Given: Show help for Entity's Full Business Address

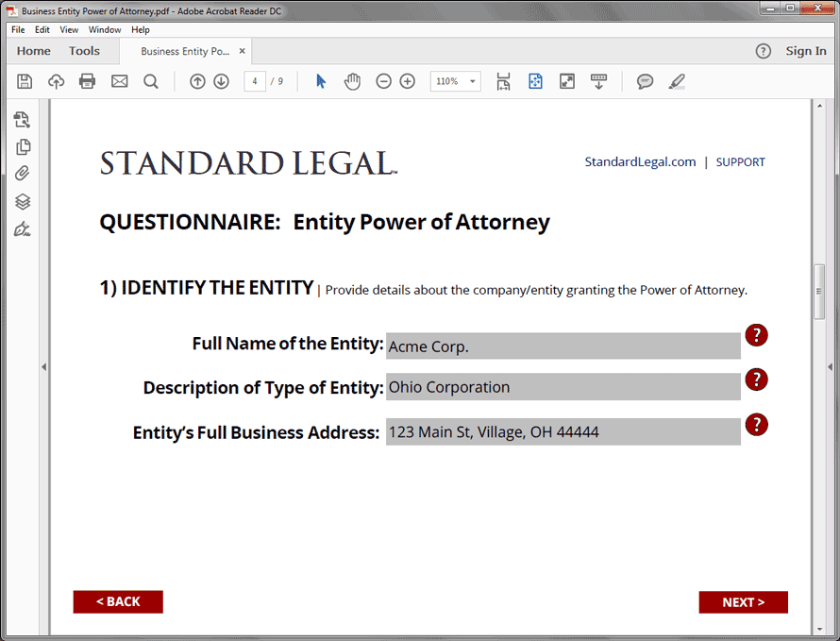Looking at the screenshot, I should (756, 425).
